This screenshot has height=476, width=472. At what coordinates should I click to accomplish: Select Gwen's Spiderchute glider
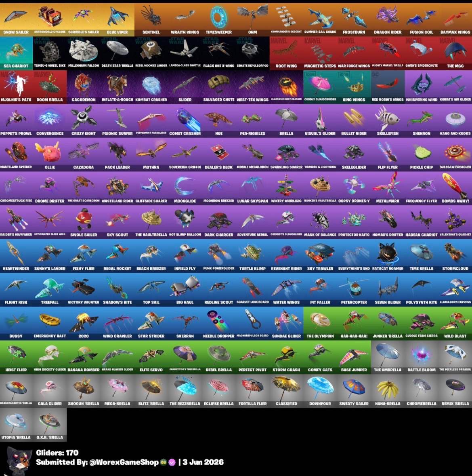pyautogui.click(x=422, y=53)
